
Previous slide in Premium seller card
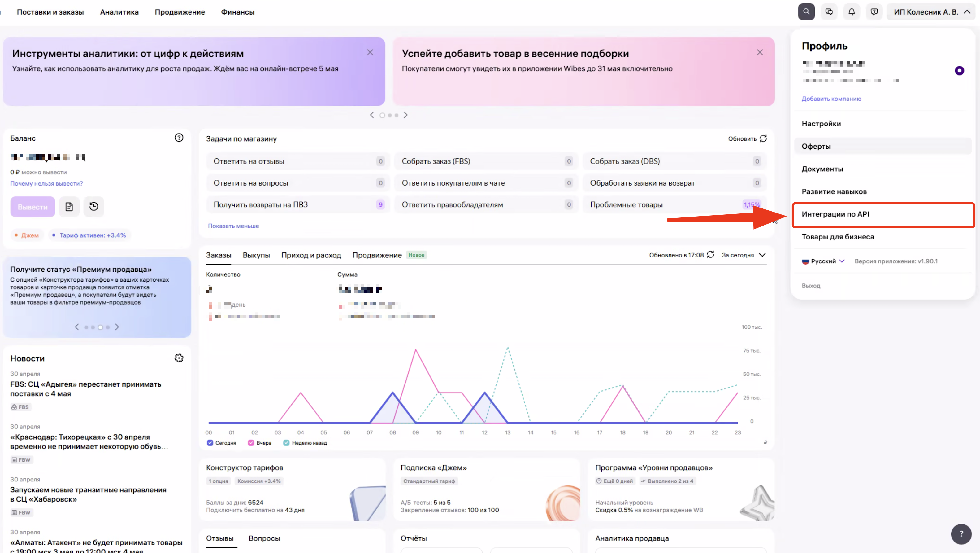(77, 327)
